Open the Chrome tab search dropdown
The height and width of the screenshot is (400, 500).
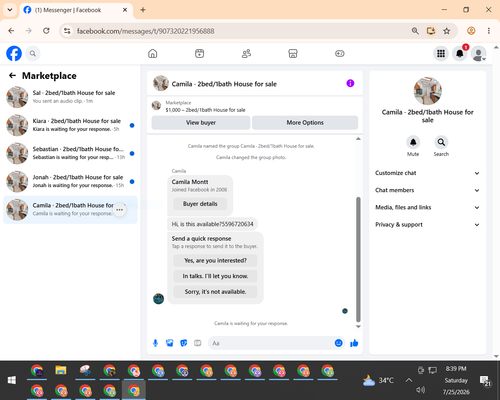point(10,10)
